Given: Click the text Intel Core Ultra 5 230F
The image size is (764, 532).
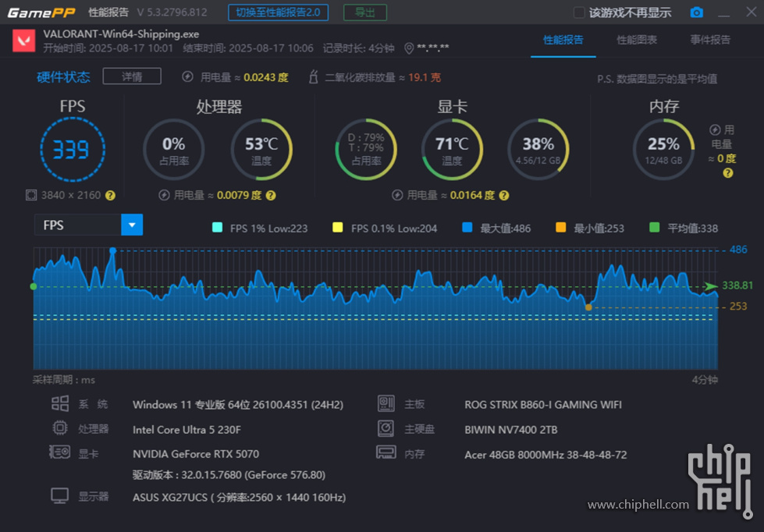Looking at the screenshot, I should (x=187, y=430).
